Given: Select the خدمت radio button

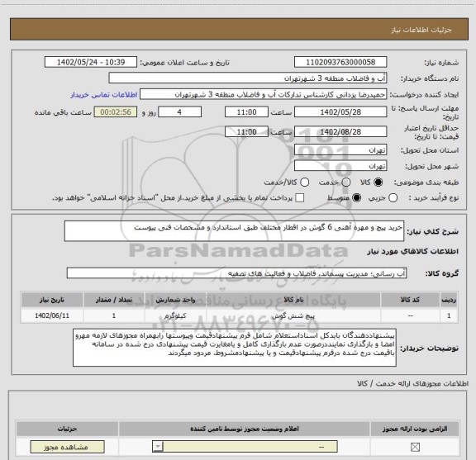Looking at the screenshot, I should point(346,183).
